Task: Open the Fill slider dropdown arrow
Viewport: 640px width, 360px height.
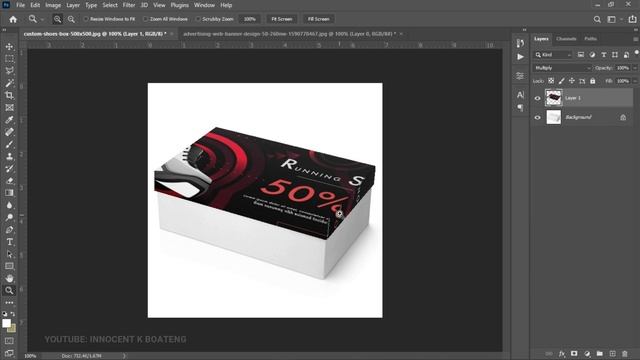Action: [635, 81]
